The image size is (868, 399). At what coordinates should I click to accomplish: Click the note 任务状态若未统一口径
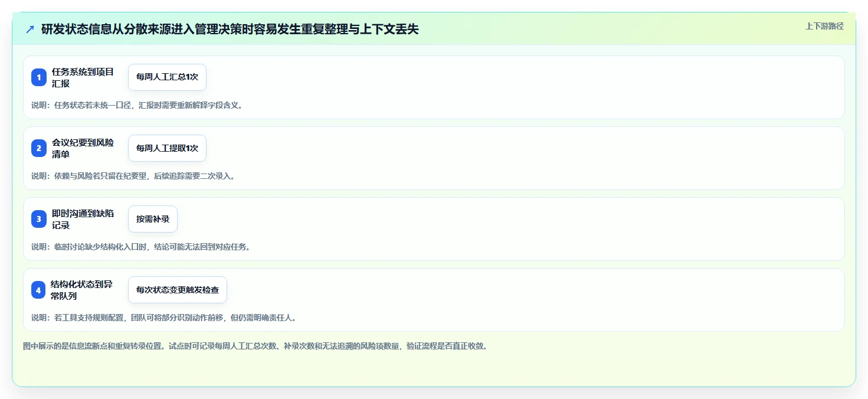(x=137, y=105)
